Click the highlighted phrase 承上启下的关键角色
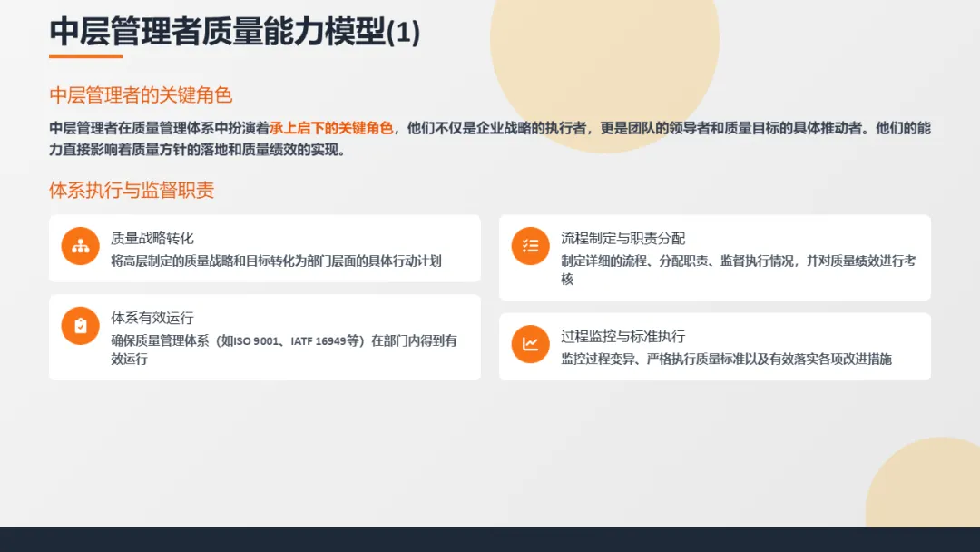This screenshot has height=552, width=980. (331, 128)
